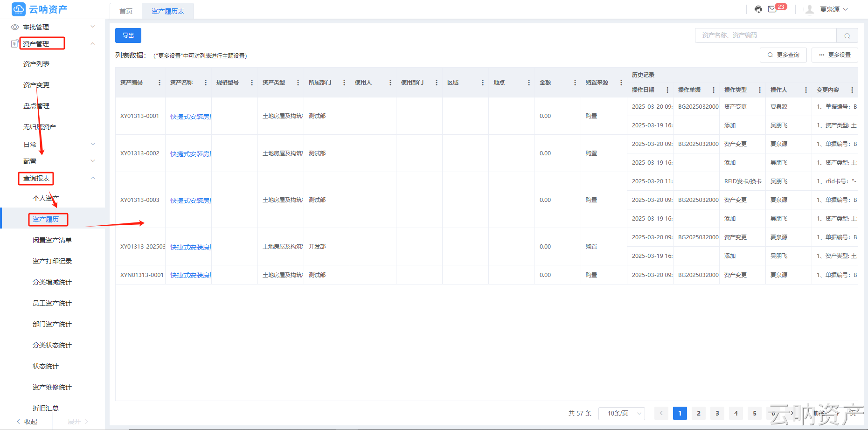Click the user avatar icon
The height and width of the screenshot is (430, 868).
(x=810, y=9)
